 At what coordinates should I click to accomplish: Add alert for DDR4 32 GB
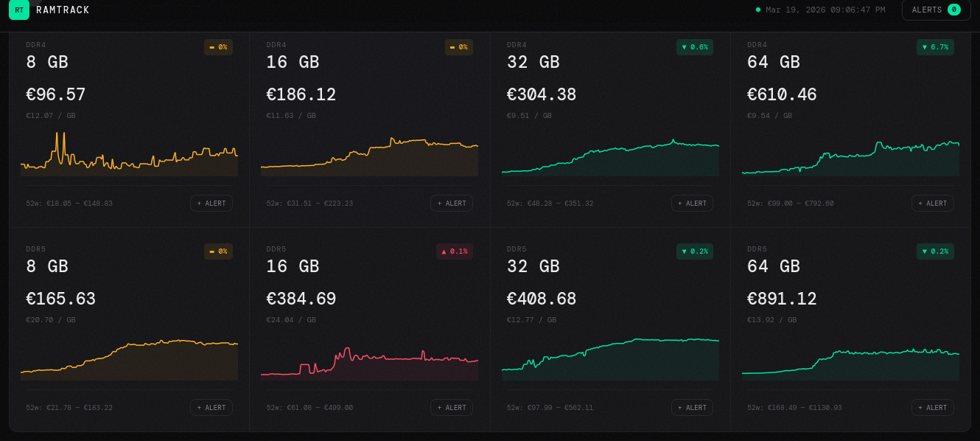pyautogui.click(x=692, y=204)
